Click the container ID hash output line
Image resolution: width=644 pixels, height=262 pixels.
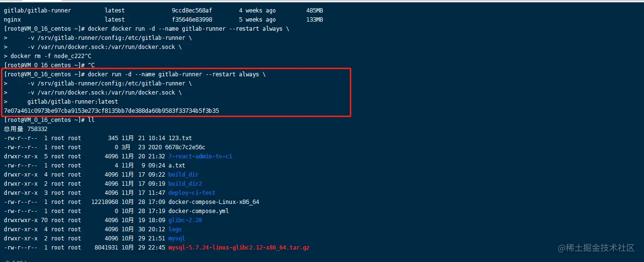(111, 111)
